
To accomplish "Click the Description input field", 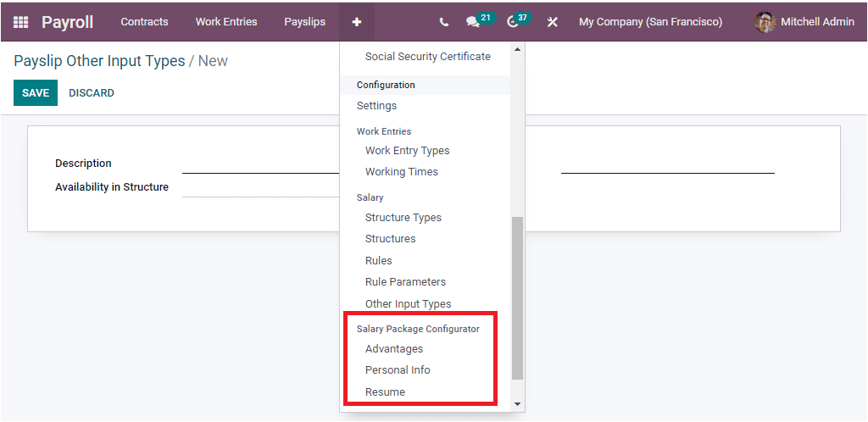I will 261,164.
